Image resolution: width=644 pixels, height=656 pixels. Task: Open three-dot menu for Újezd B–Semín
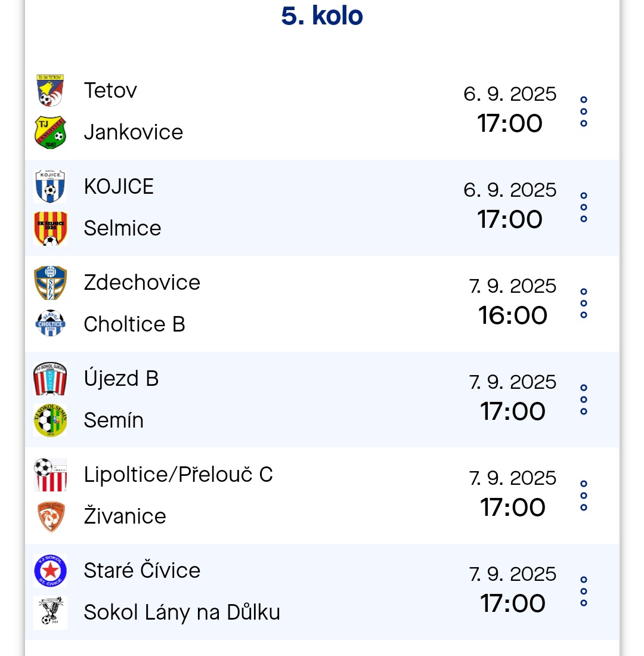pyautogui.click(x=584, y=400)
